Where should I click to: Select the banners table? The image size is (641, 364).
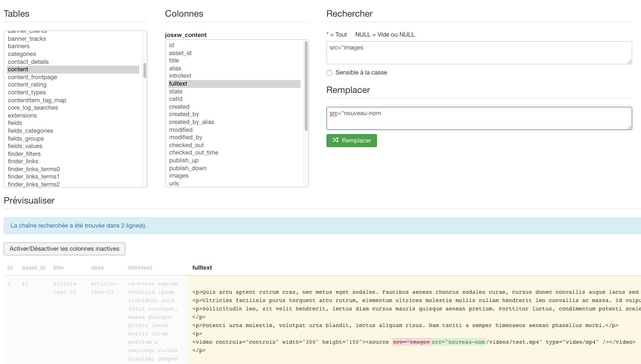coord(73,46)
